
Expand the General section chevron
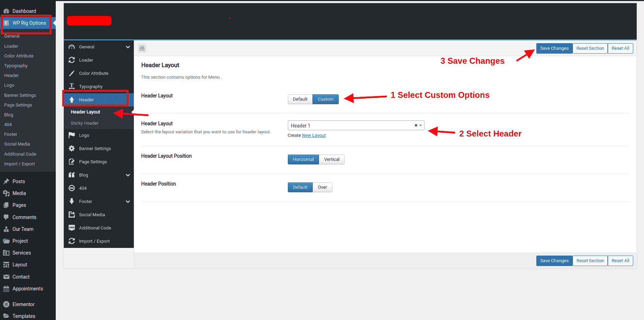[128, 47]
